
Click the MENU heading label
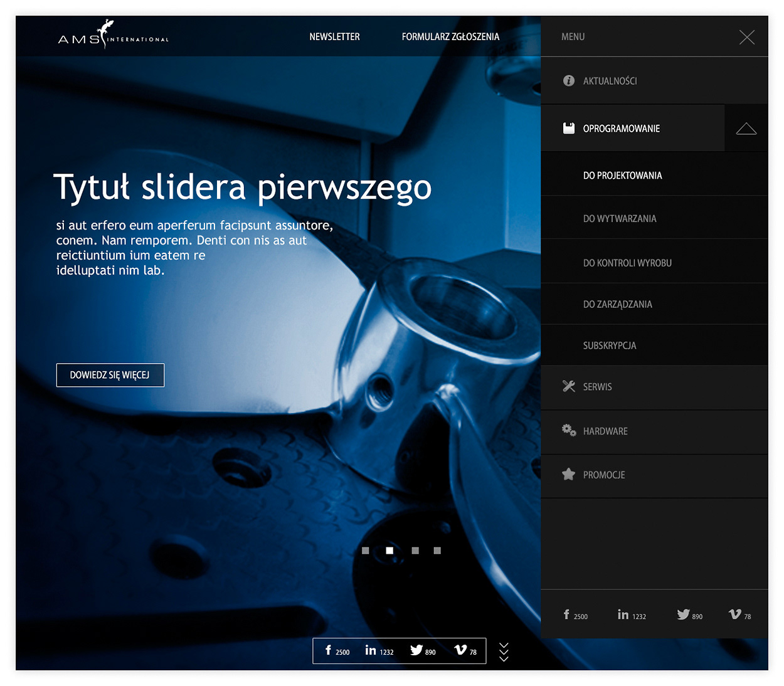(573, 37)
